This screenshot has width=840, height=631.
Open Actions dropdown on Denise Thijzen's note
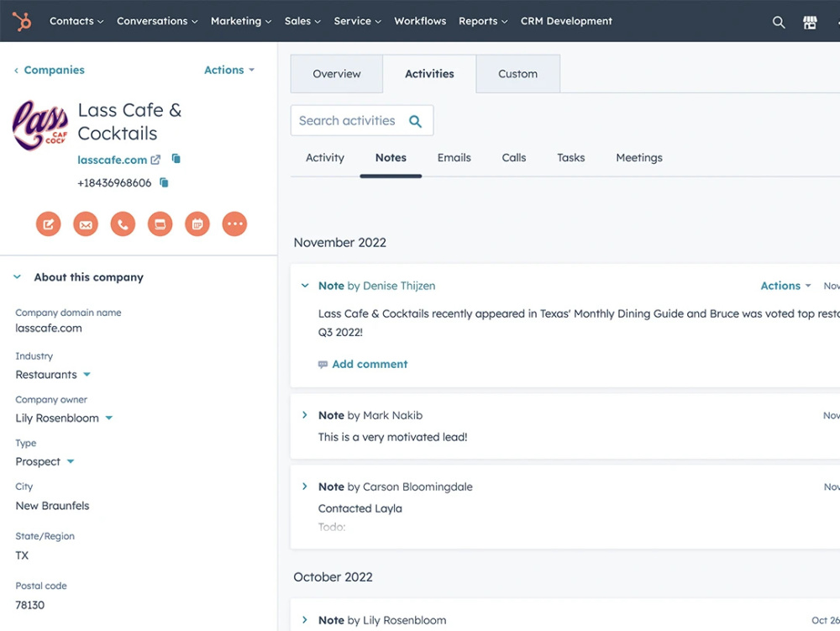click(x=786, y=286)
